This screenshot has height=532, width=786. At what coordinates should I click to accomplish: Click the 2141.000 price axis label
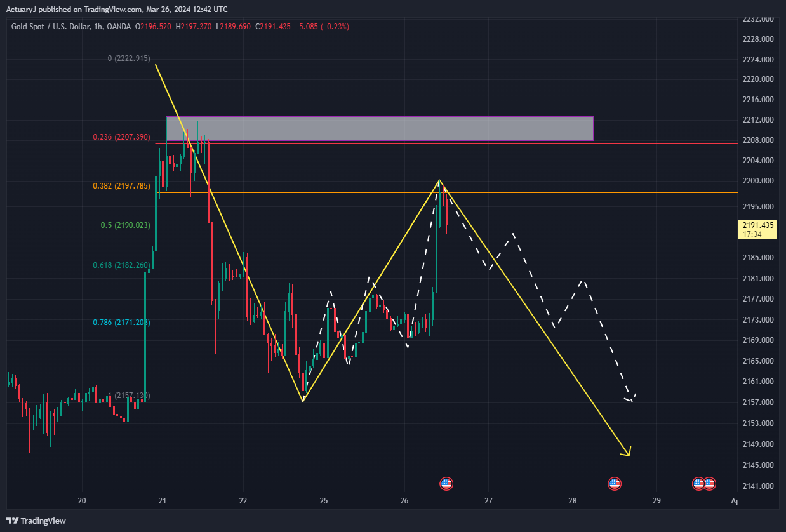pos(758,486)
